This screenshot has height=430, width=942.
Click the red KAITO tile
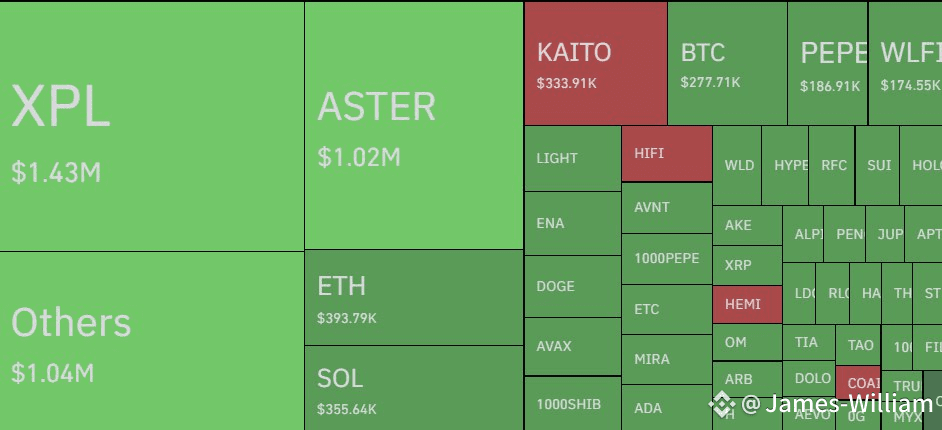coord(595,63)
